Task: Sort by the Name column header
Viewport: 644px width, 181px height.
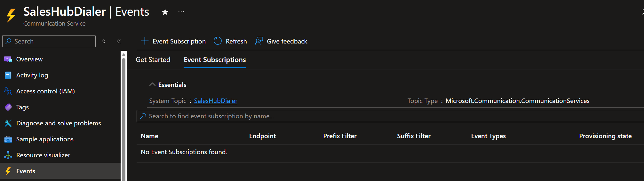Action: click(149, 136)
